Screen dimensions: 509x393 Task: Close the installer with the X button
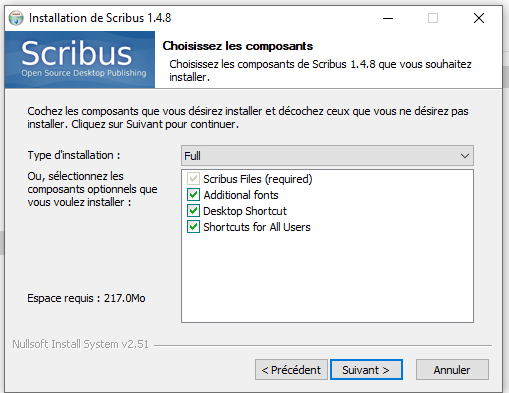tap(479, 18)
